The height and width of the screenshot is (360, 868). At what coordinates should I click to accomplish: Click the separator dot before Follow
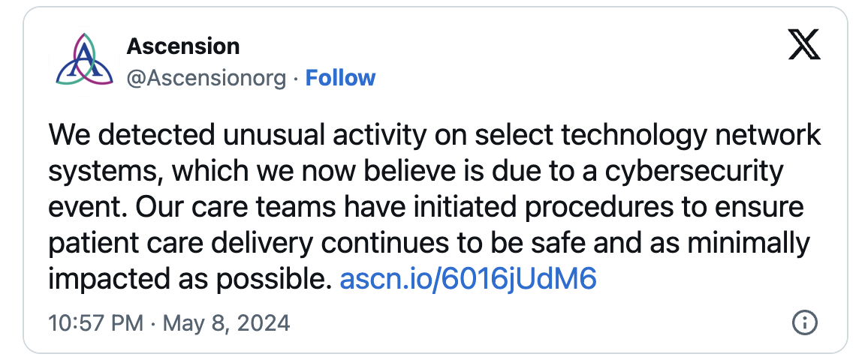[x=296, y=79]
